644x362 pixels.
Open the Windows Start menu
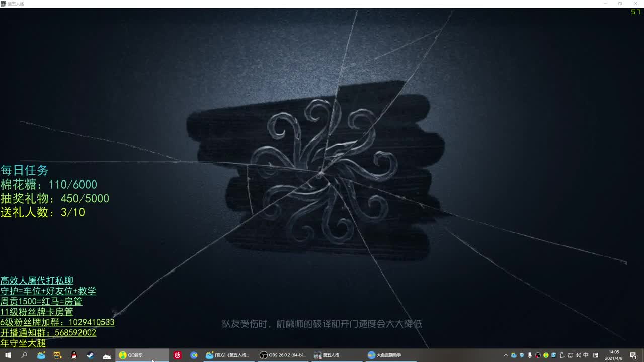pyautogui.click(x=8, y=355)
